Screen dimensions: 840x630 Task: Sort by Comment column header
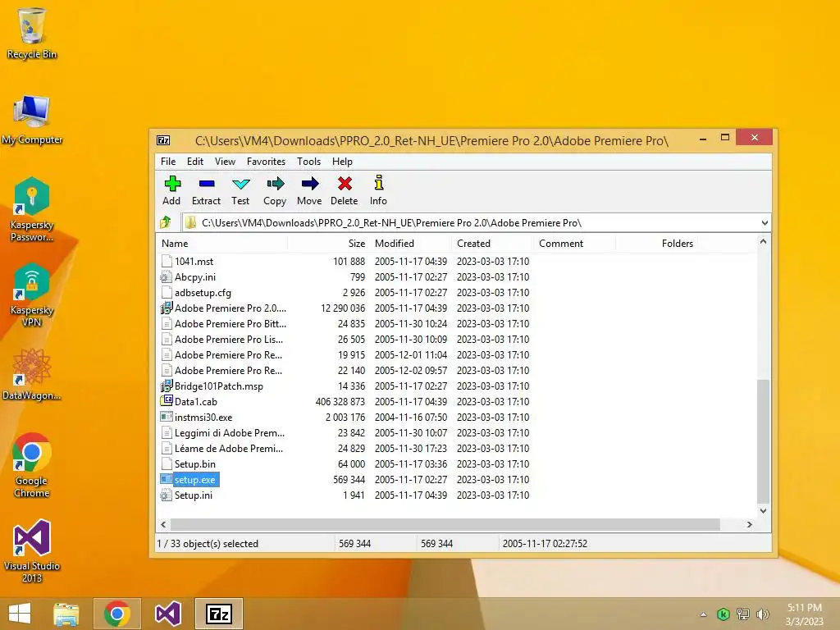tap(574, 243)
